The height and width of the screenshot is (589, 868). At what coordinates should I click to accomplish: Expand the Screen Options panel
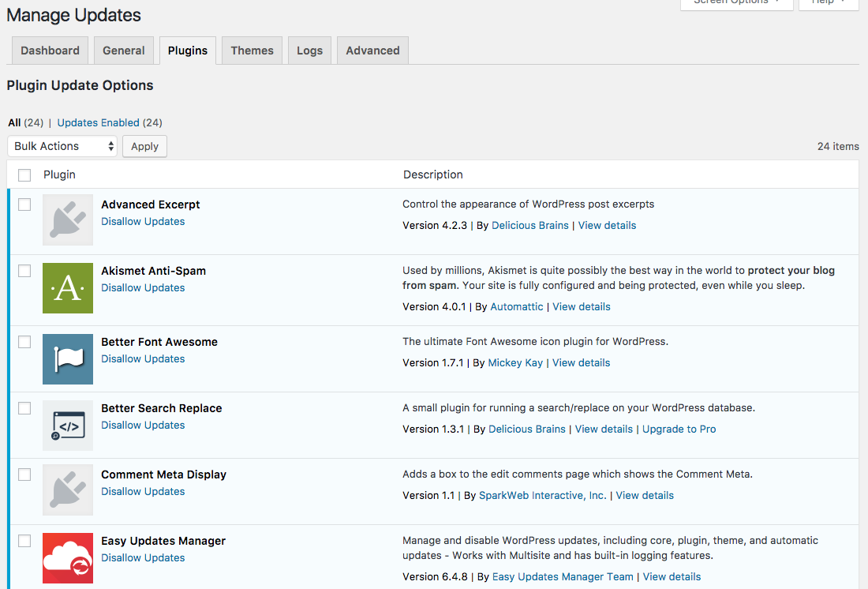(x=737, y=3)
